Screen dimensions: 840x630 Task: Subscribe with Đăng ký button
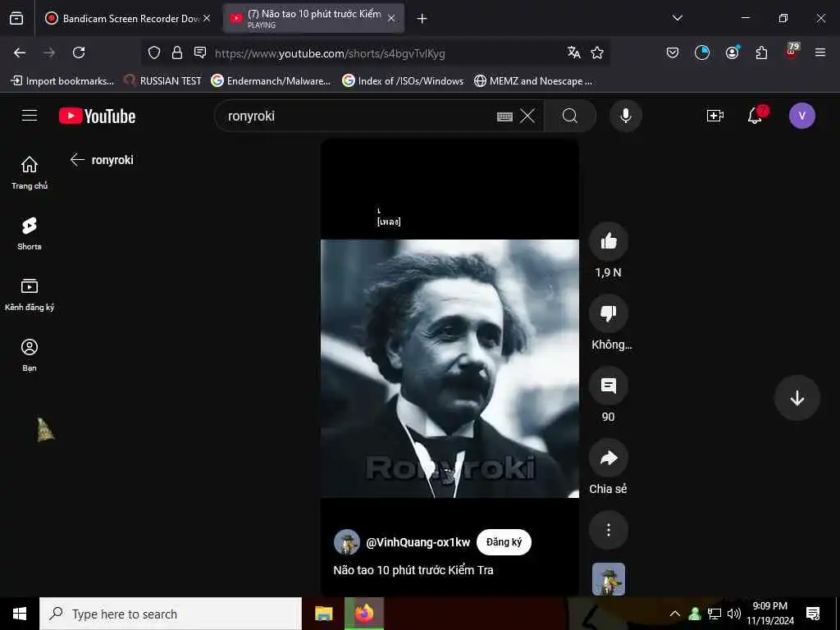(x=504, y=542)
